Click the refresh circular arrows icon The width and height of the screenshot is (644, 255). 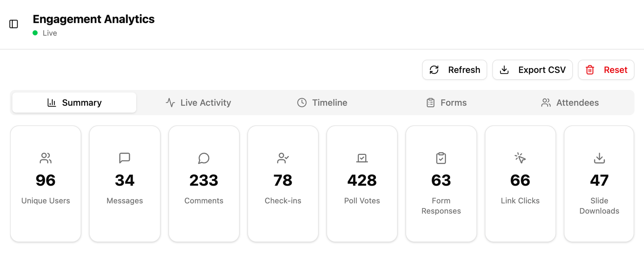pyautogui.click(x=434, y=70)
